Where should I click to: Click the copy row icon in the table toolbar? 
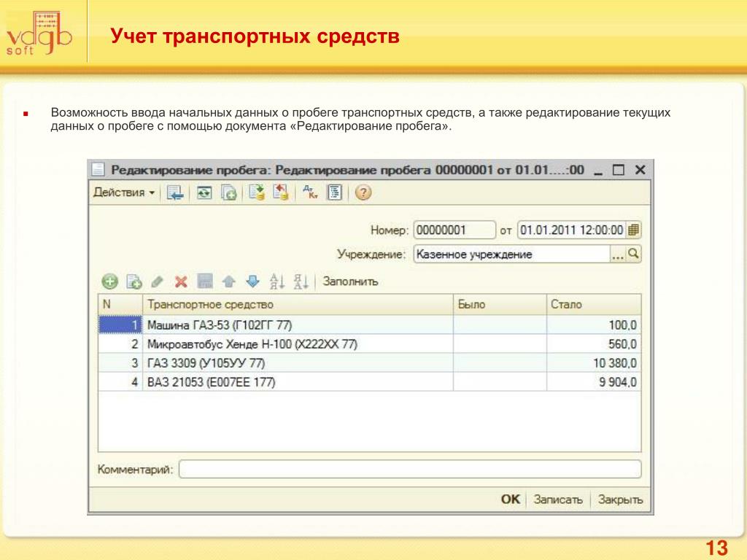134,282
